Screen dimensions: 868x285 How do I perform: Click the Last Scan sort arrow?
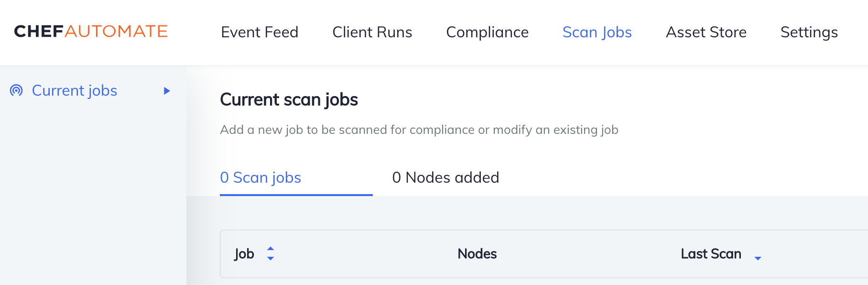758,258
